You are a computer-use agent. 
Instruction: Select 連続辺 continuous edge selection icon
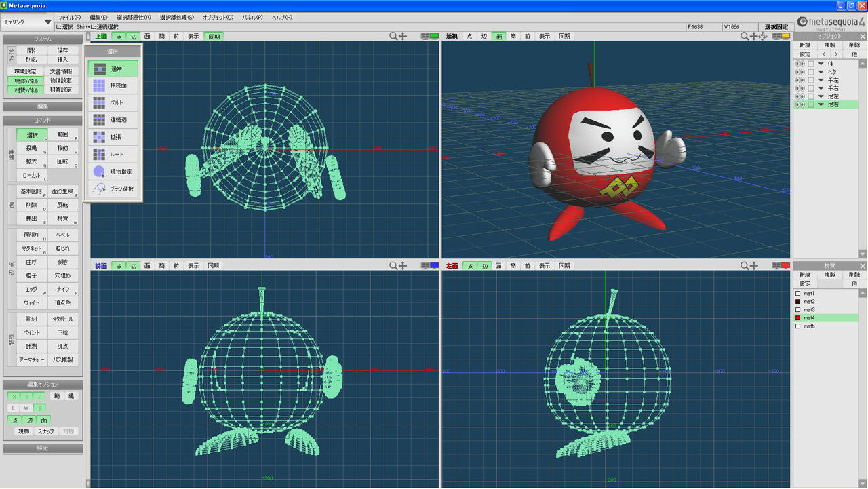99,120
